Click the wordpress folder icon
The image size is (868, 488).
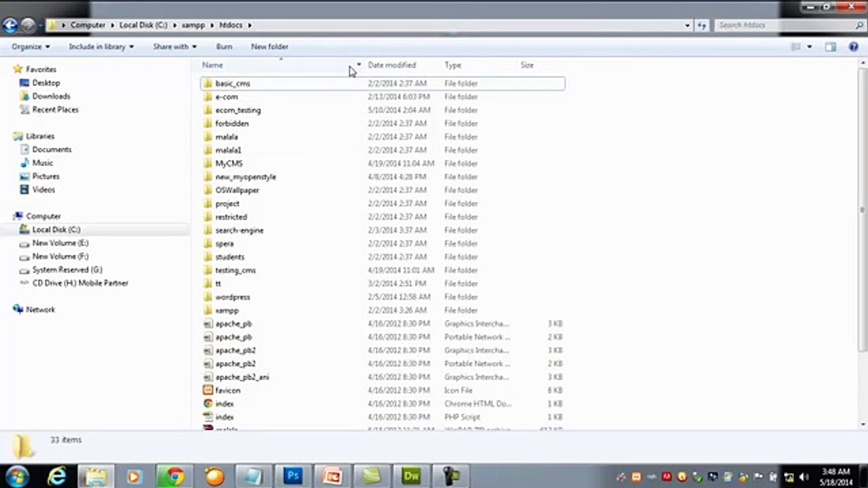208,297
